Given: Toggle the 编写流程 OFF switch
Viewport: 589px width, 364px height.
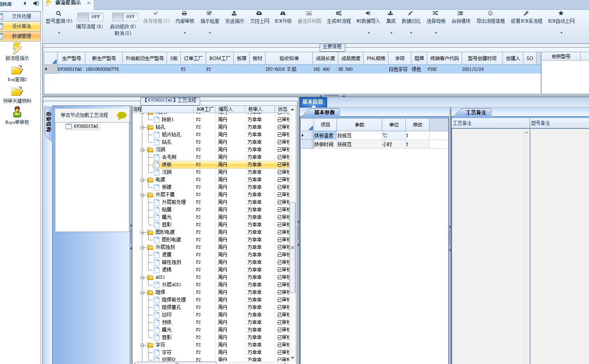Looking at the screenshot, I should click(90, 17).
